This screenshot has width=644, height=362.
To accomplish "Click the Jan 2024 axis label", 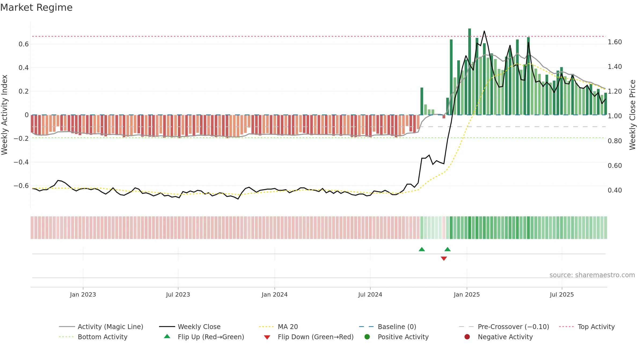I will point(275,294).
